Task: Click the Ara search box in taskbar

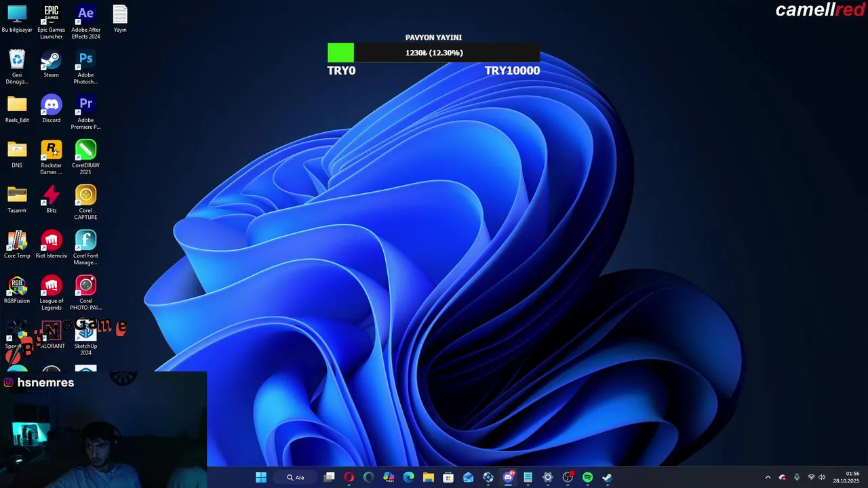Action: coord(296,477)
